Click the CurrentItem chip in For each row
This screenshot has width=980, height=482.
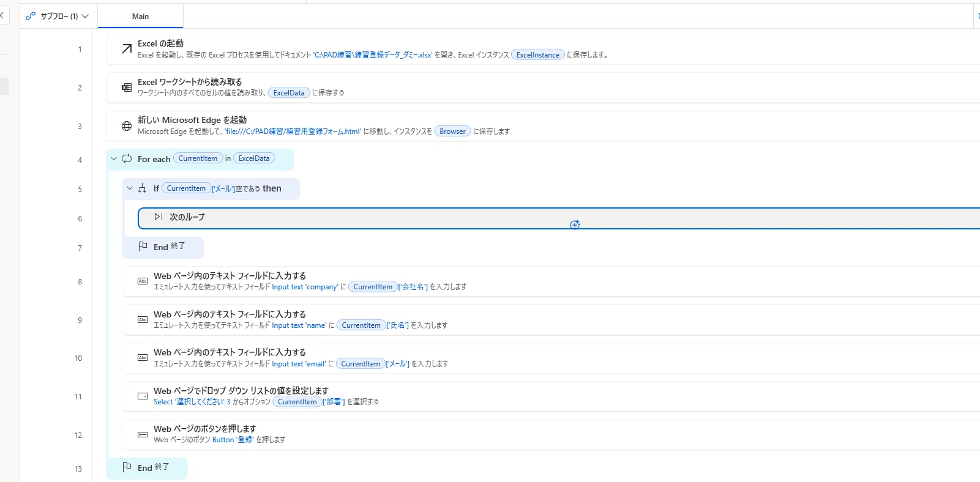point(198,158)
